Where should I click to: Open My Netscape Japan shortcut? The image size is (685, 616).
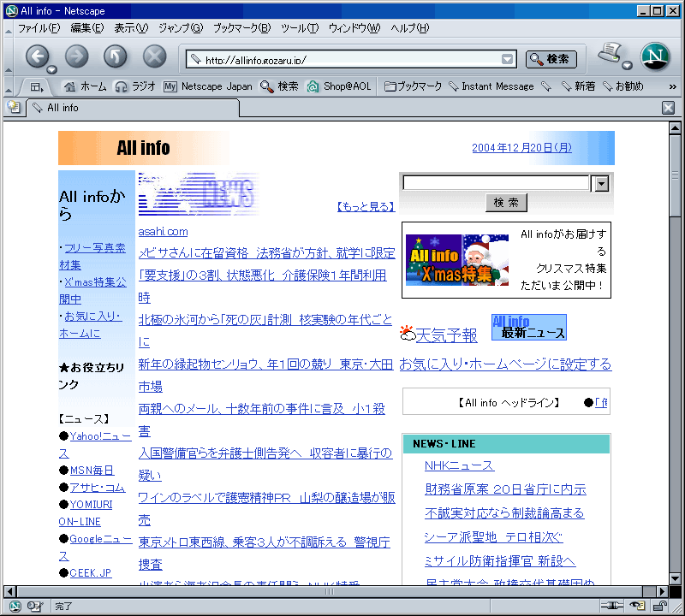[208, 86]
